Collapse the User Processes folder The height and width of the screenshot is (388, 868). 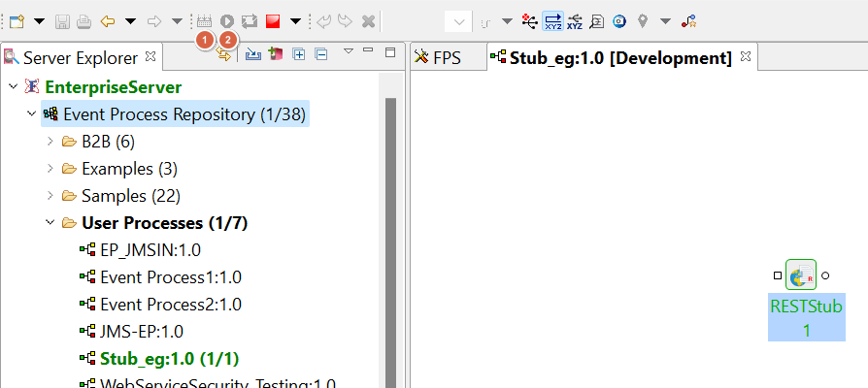pos(50,223)
